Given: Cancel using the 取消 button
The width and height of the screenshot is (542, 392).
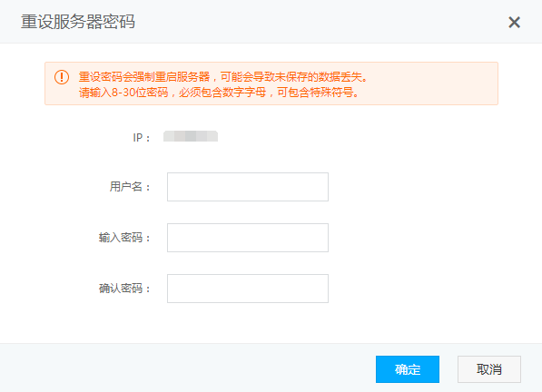Looking at the screenshot, I should coord(489,369).
